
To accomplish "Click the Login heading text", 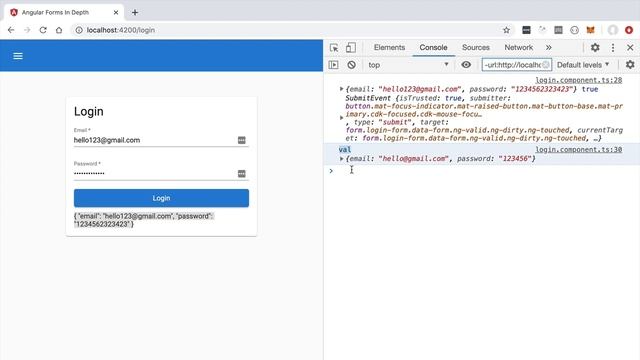I will 89,111.
